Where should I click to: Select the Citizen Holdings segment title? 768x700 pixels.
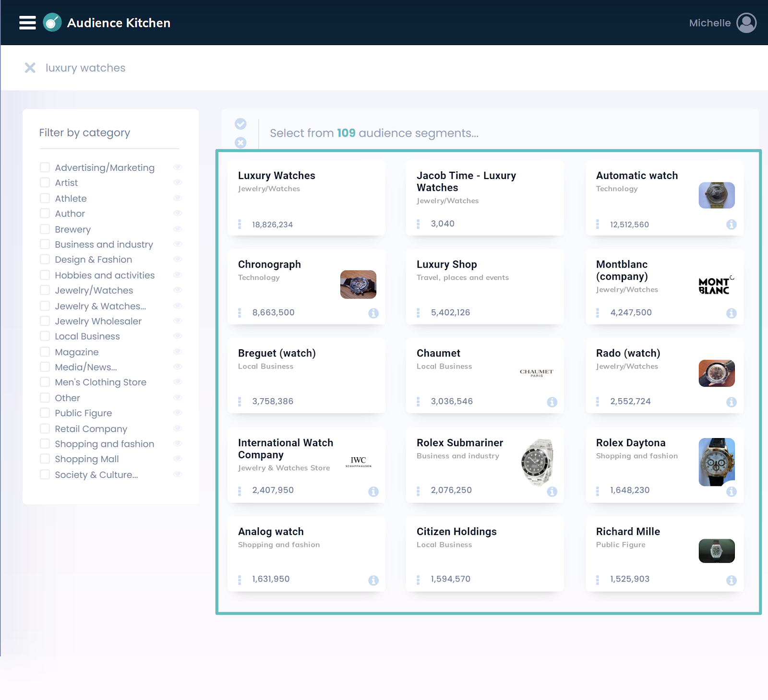click(x=456, y=532)
